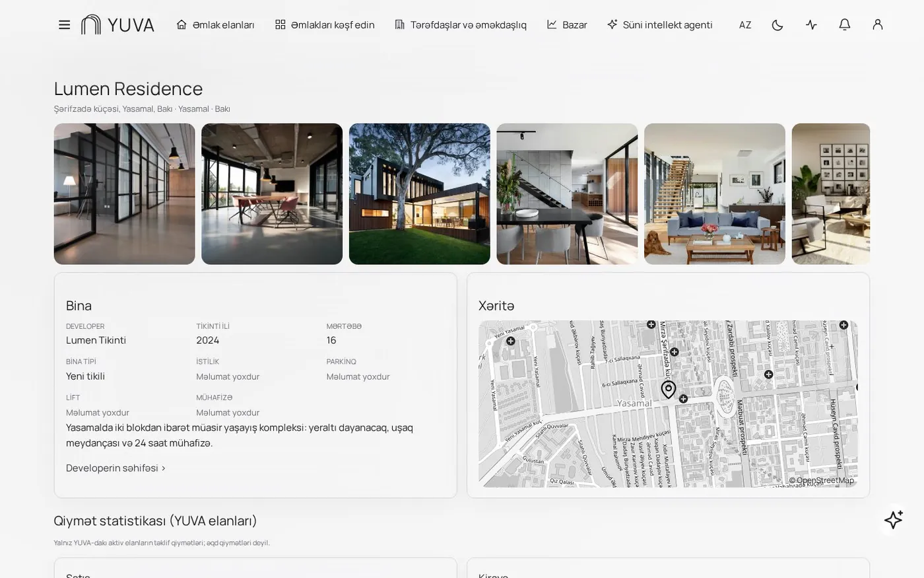This screenshot has height=578, width=924.
Task: Open Developerin səhifəsi link
Action: coord(115,468)
